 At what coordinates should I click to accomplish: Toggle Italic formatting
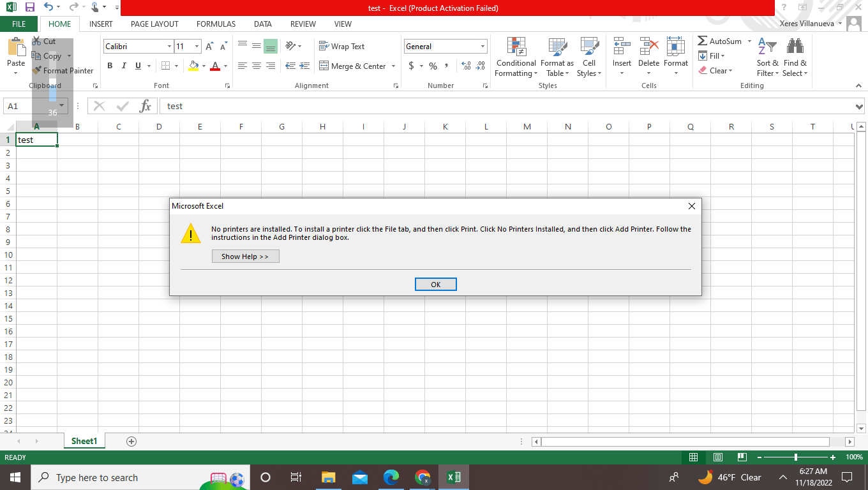point(123,66)
